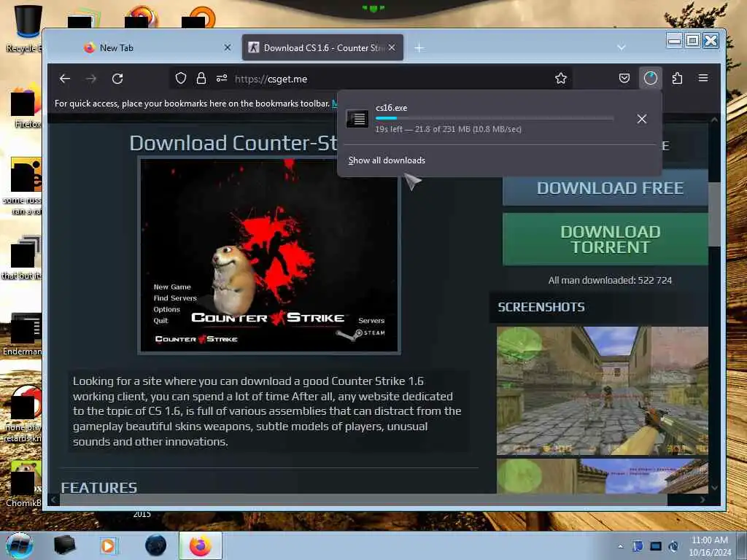Close the Download CS 1.6 tab
This screenshot has height=560, width=747.
[x=392, y=47]
